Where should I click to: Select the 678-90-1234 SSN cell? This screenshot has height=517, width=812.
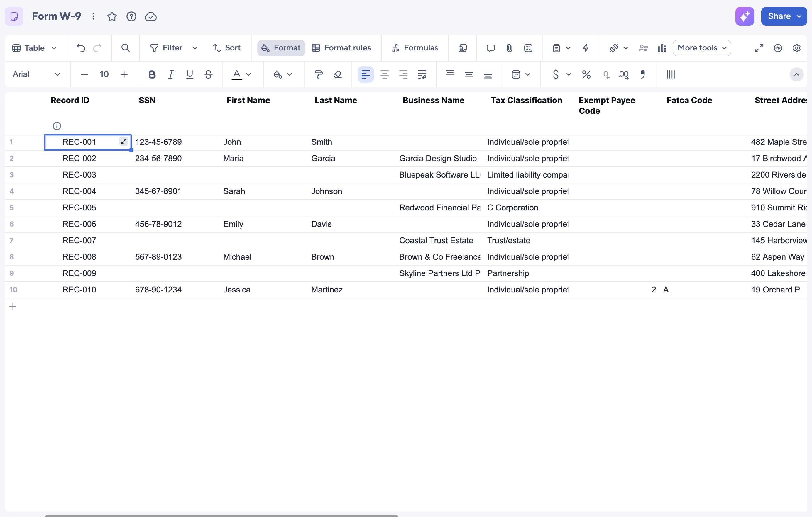[x=175, y=290]
